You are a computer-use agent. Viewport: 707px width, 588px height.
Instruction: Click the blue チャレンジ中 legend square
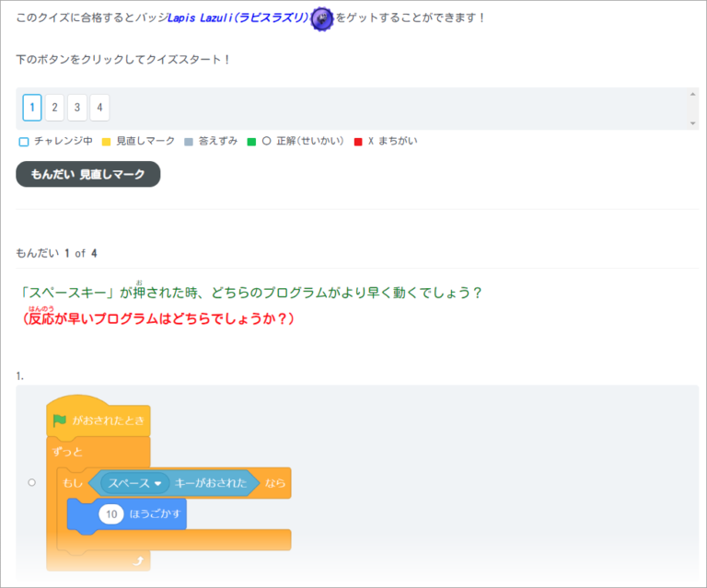pyautogui.click(x=24, y=142)
